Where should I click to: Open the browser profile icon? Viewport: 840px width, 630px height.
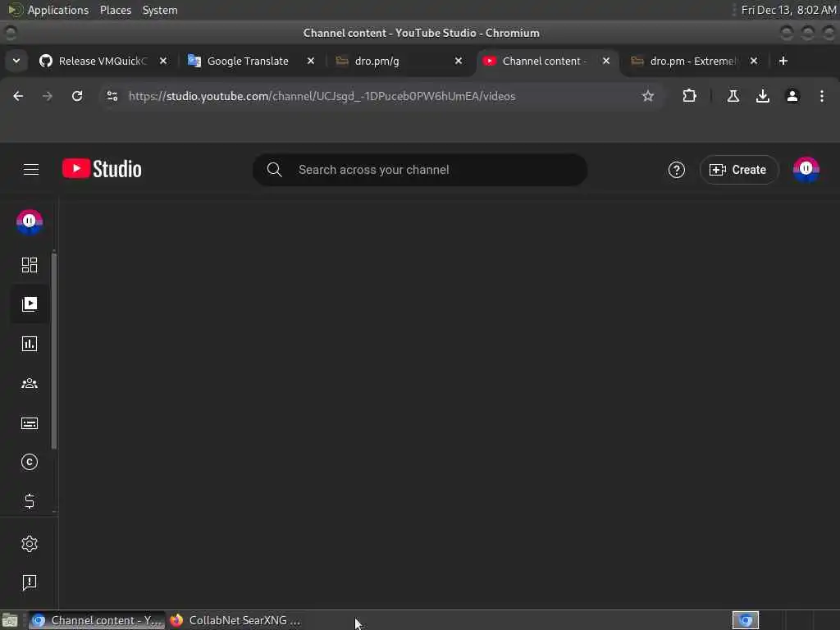(x=792, y=96)
